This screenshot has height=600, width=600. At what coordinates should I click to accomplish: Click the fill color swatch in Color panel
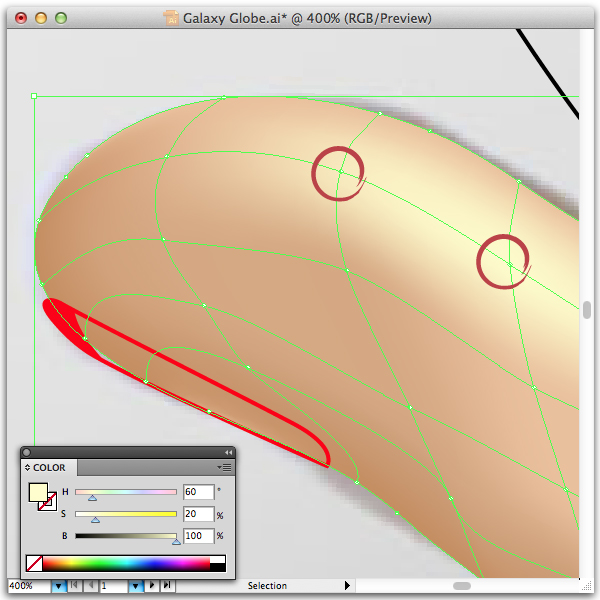click(x=38, y=492)
